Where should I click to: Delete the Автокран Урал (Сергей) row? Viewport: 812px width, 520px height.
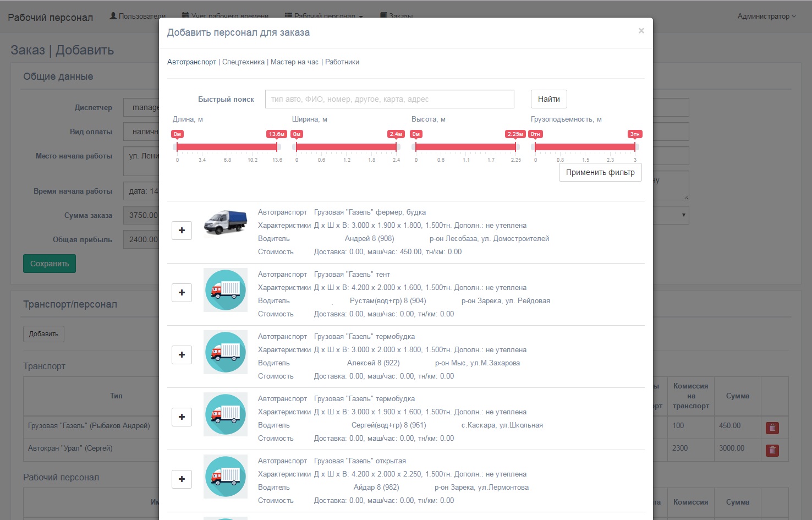(x=772, y=451)
